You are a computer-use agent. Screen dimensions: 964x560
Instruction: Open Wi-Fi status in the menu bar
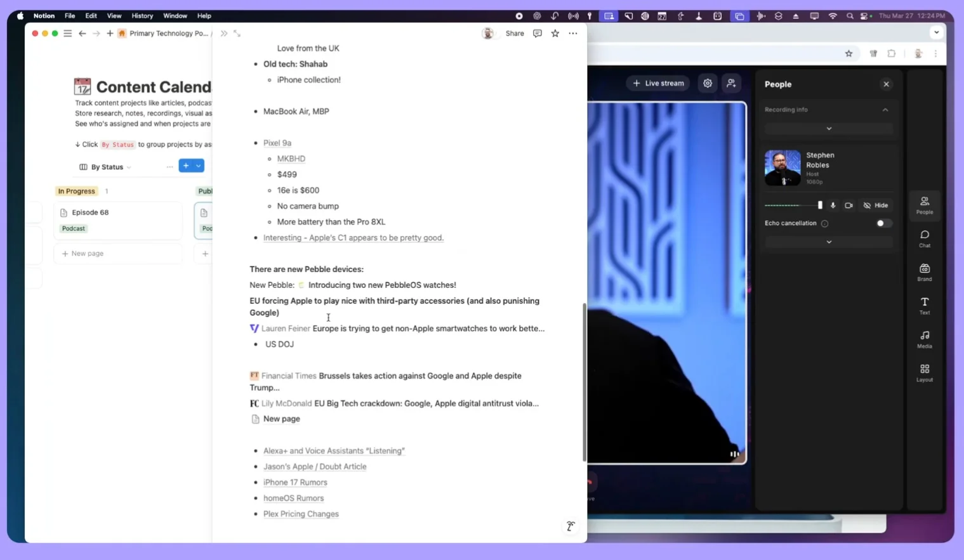point(833,16)
